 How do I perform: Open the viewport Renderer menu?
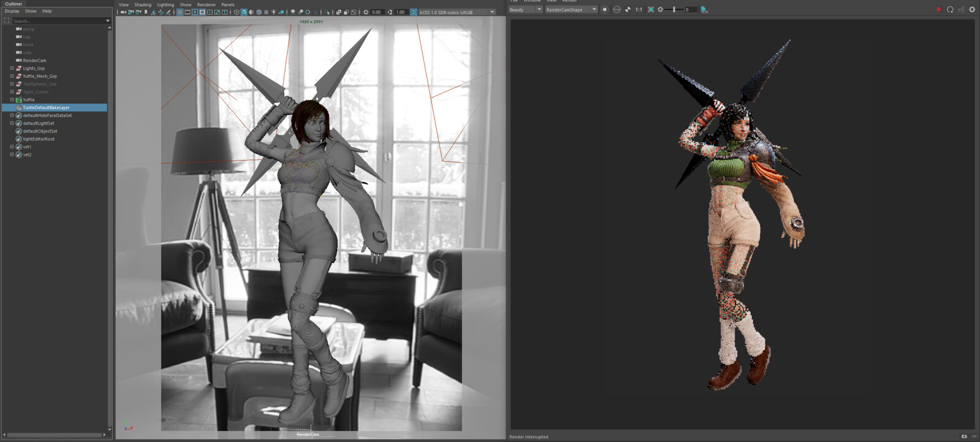tap(206, 5)
